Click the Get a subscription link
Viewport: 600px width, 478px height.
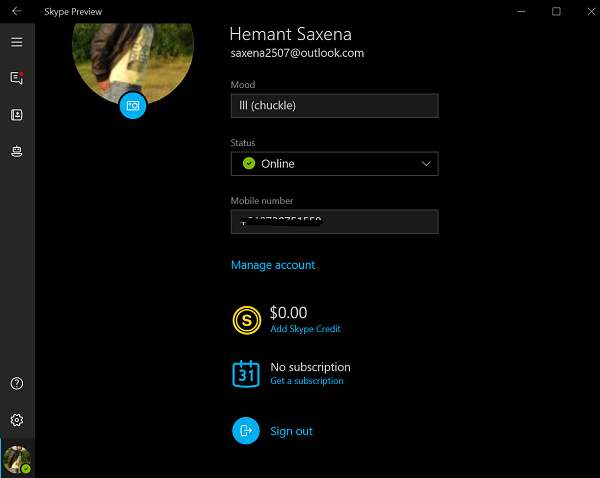(306, 381)
